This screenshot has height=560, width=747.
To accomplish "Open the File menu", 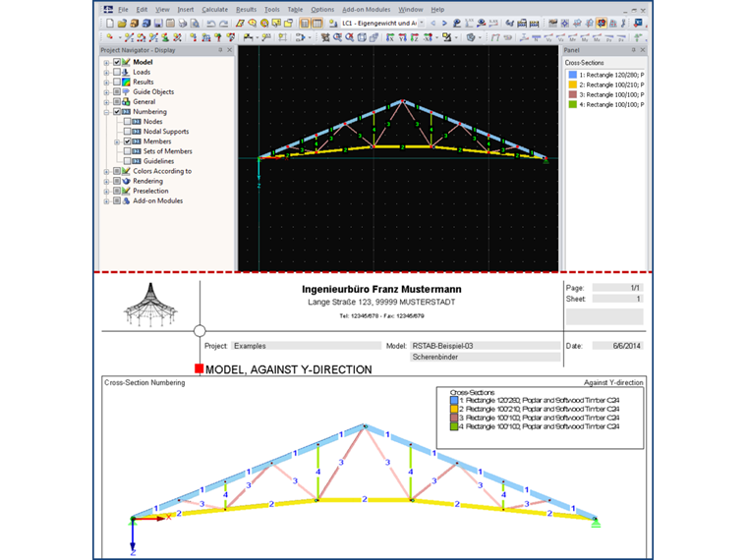I will [123, 10].
